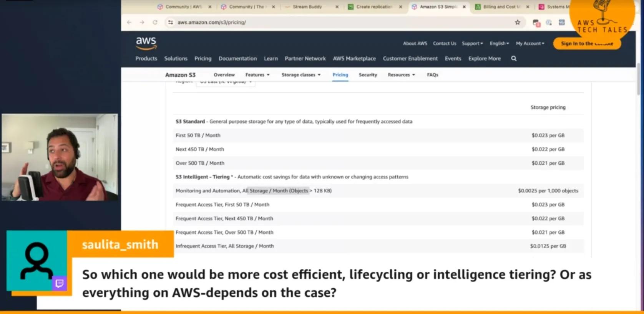Viewport: 644px width, 314px height.
Task: Switch to the Systems M browser tab
Action: [554, 7]
